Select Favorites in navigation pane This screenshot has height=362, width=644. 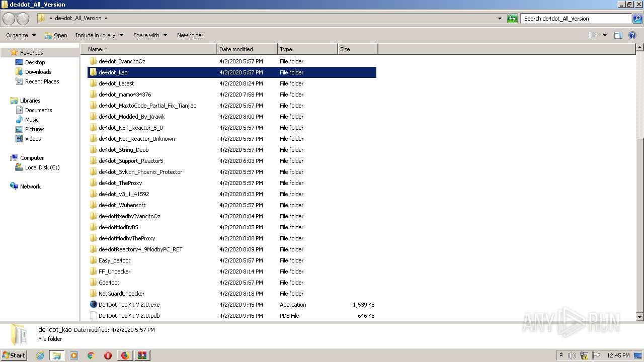pyautogui.click(x=31, y=53)
